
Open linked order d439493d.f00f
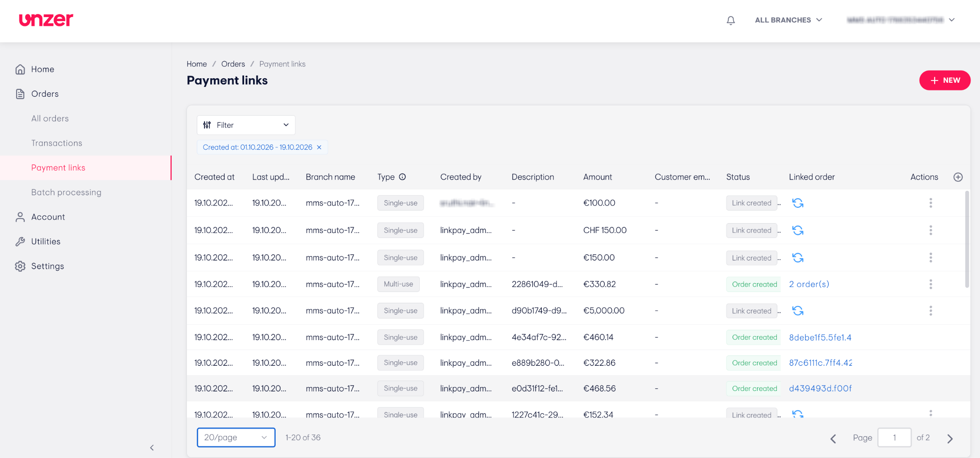820,388
